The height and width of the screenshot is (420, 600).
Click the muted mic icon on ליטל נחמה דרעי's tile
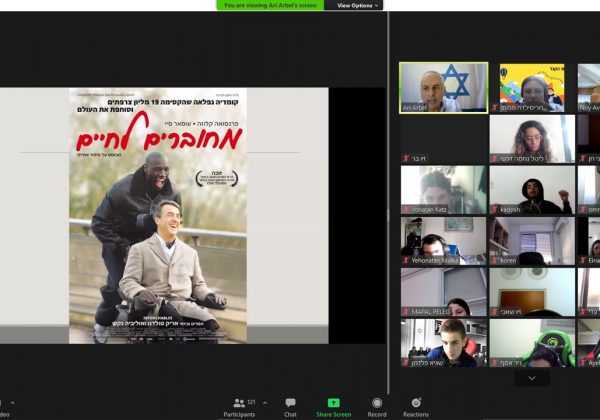point(494,158)
